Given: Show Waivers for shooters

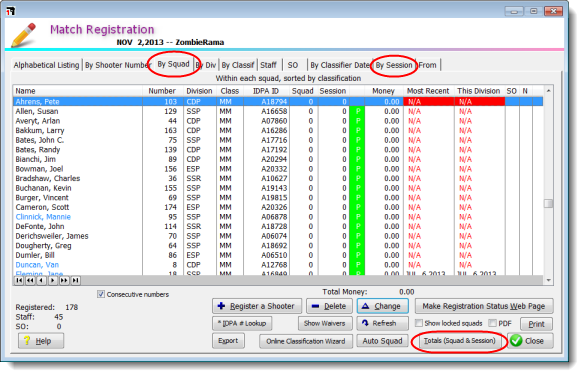Looking at the screenshot, I should [x=325, y=323].
